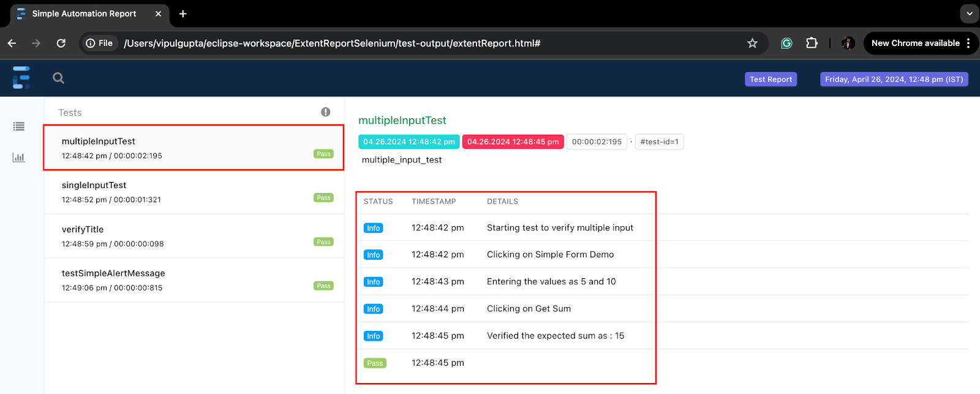
Task: Open the Extensions puzzle icon
Action: pyautogui.click(x=812, y=43)
